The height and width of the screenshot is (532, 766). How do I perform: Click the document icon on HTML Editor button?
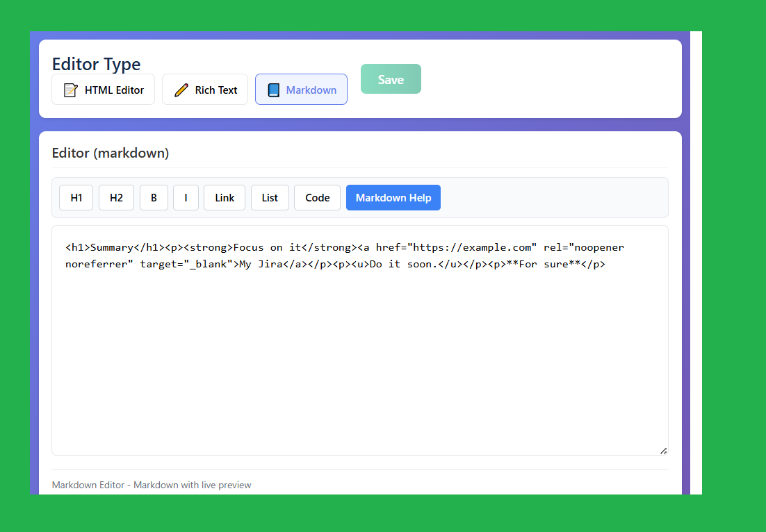71,89
